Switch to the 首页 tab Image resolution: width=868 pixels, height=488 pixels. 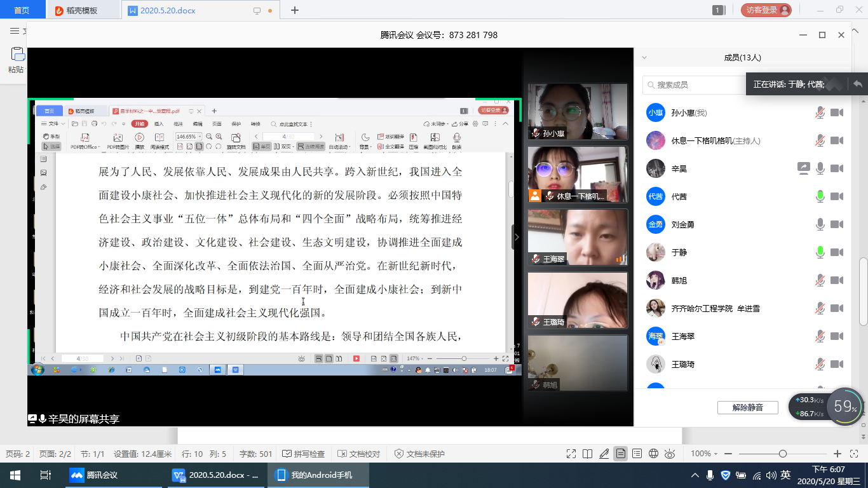tap(22, 10)
